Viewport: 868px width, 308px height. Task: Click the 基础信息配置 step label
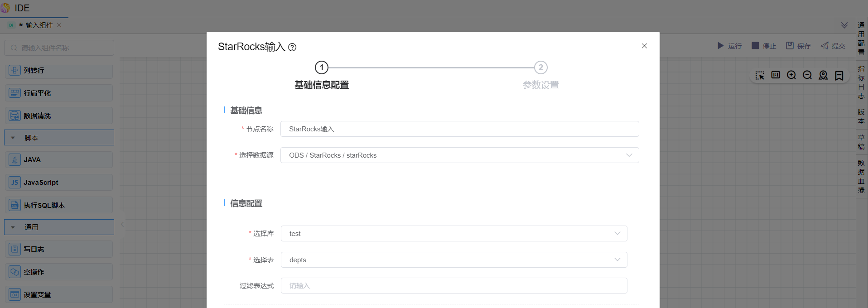[322, 85]
